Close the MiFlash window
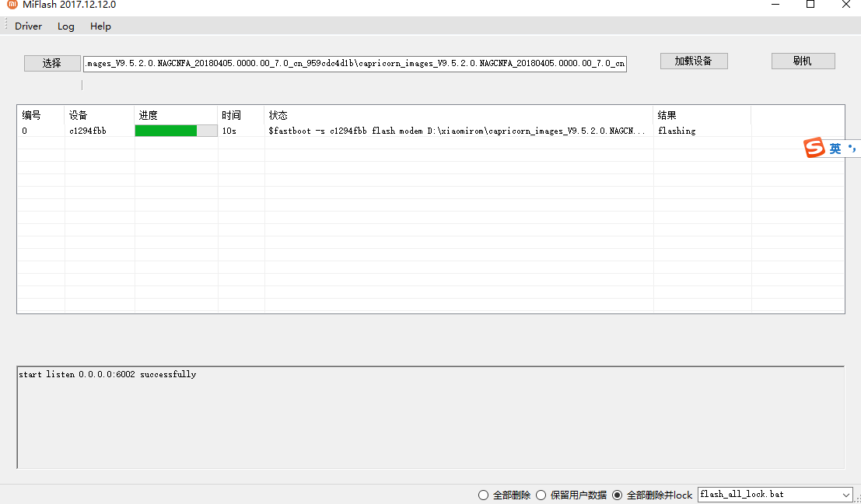This screenshot has width=861, height=504. coord(846,5)
